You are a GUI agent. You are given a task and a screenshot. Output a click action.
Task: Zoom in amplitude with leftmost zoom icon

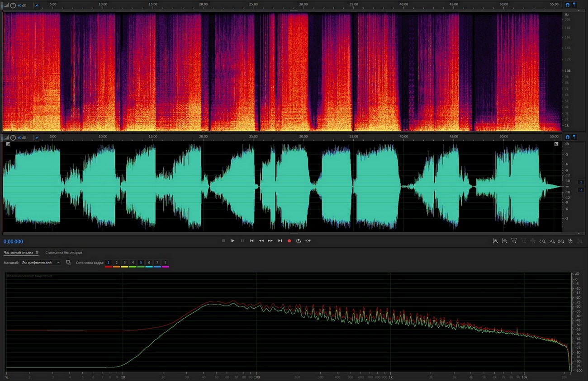495,241
